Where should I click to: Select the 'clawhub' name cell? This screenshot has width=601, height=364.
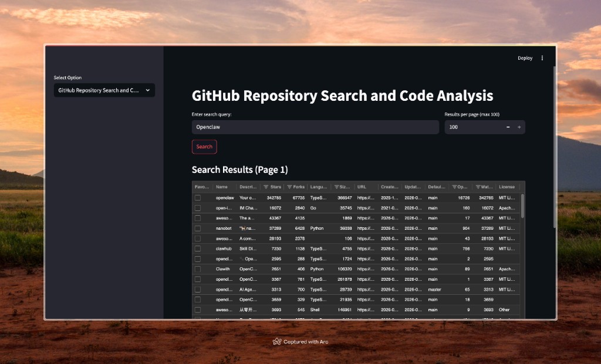point(225,249)
